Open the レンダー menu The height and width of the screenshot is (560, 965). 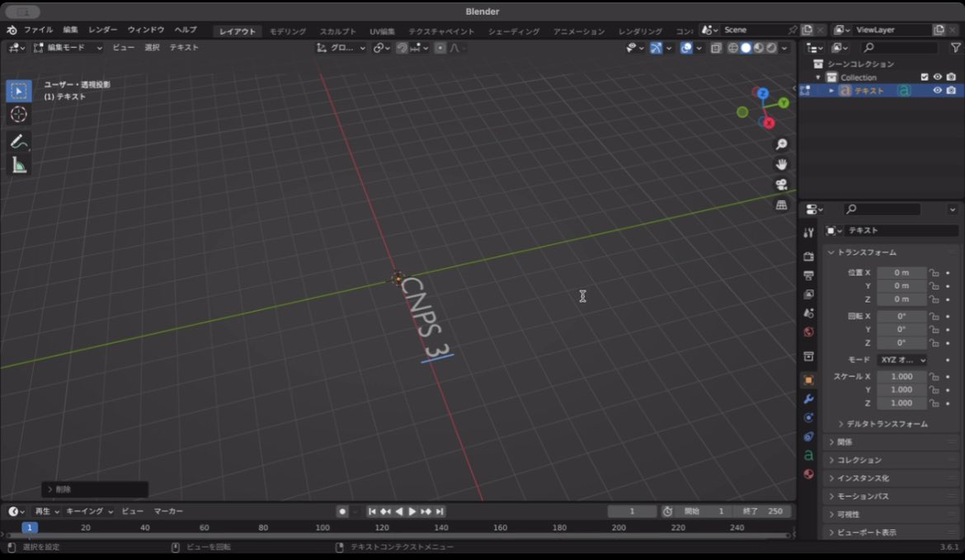click(x=102, y=31)
